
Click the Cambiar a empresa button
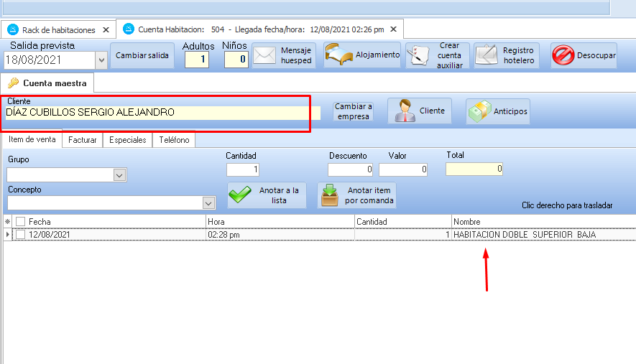pyautogui.click(x=353, y=111)
